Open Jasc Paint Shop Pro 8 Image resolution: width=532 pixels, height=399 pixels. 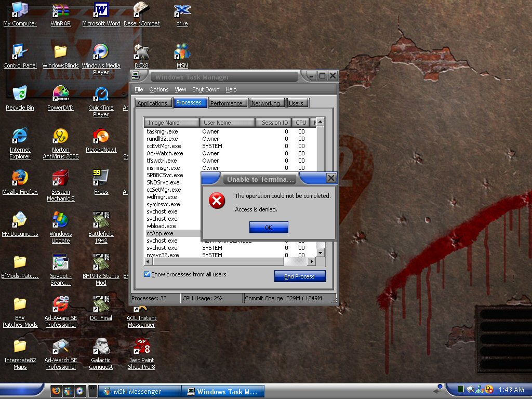pos(141,353)
